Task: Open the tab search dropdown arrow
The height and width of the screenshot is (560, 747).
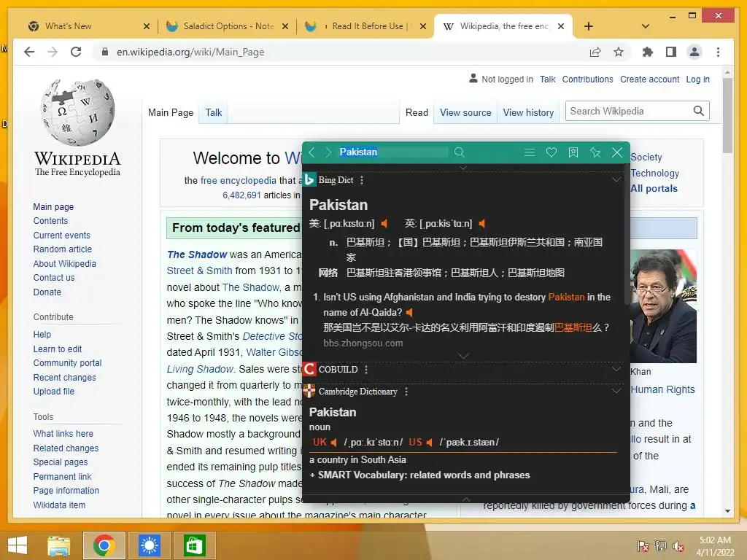Action: (646, 26)
